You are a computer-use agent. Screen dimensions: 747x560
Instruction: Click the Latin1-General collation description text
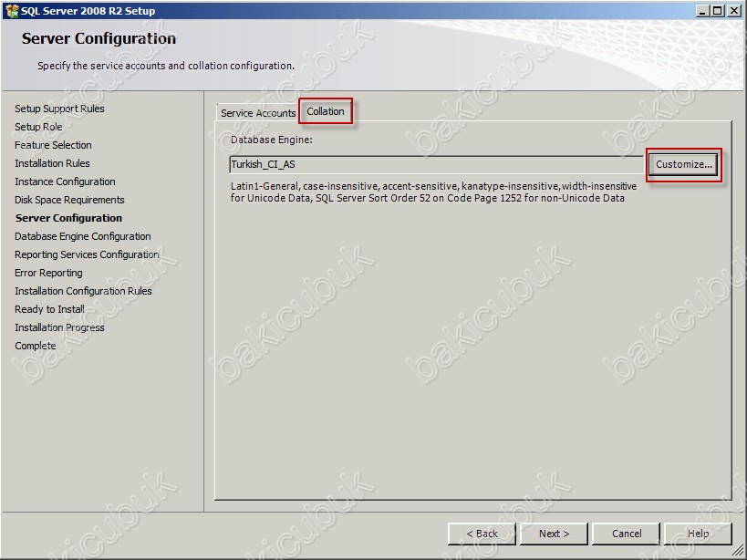[433, 192]
